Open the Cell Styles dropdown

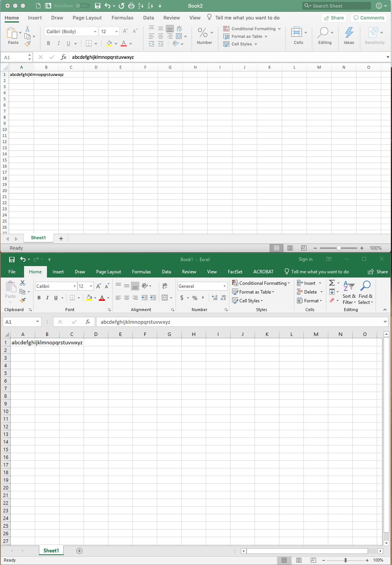click(x=247, y=300)
